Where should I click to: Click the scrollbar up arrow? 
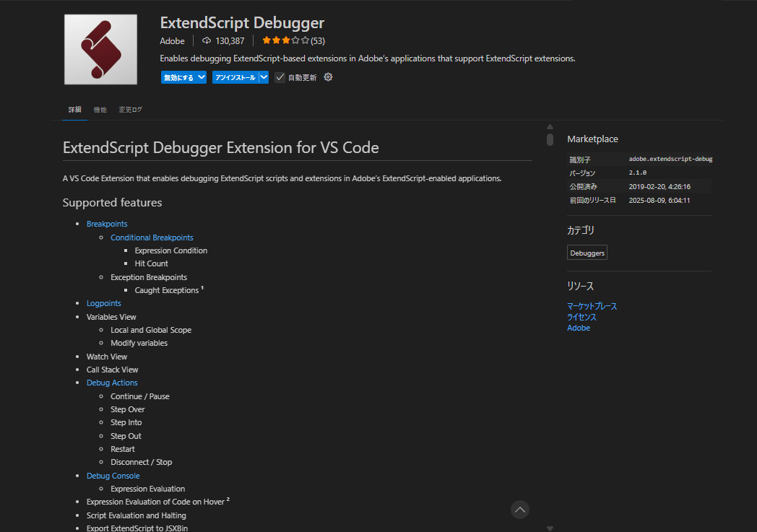click(550, 126)
